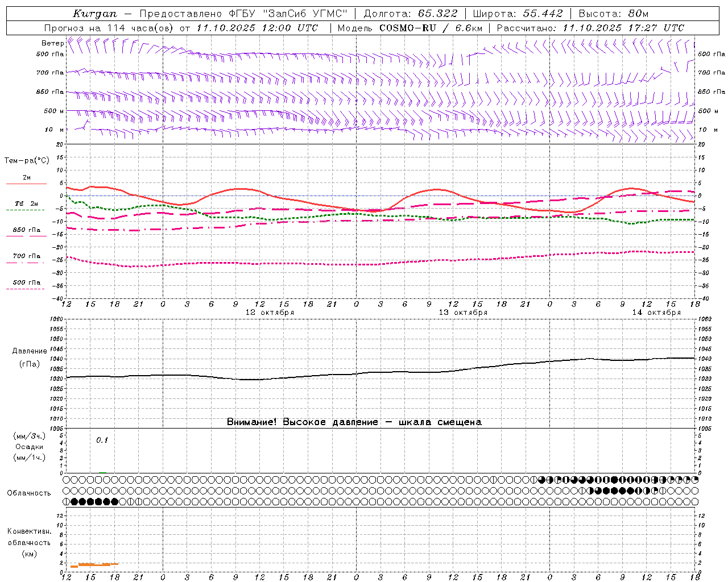Viewport: 728px width, 582px height.
Task: Click the "Конвективн." convective cloud label
Action: [30, 531]
